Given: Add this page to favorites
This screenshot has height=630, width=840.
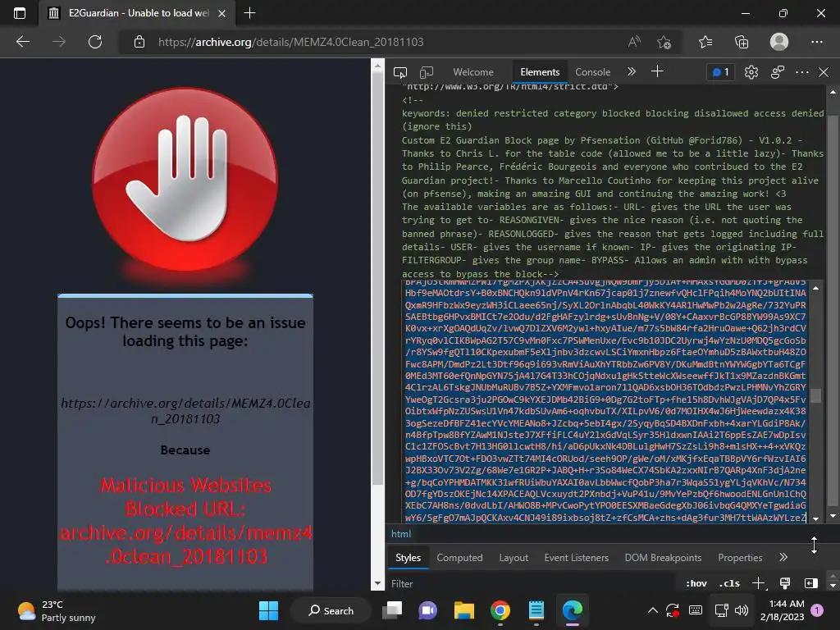Looking at the screenshot, I should (x=664, y=42).
